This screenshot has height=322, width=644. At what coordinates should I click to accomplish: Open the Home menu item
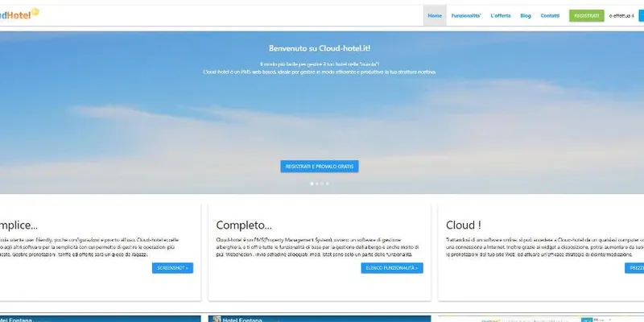pos(435,15)
